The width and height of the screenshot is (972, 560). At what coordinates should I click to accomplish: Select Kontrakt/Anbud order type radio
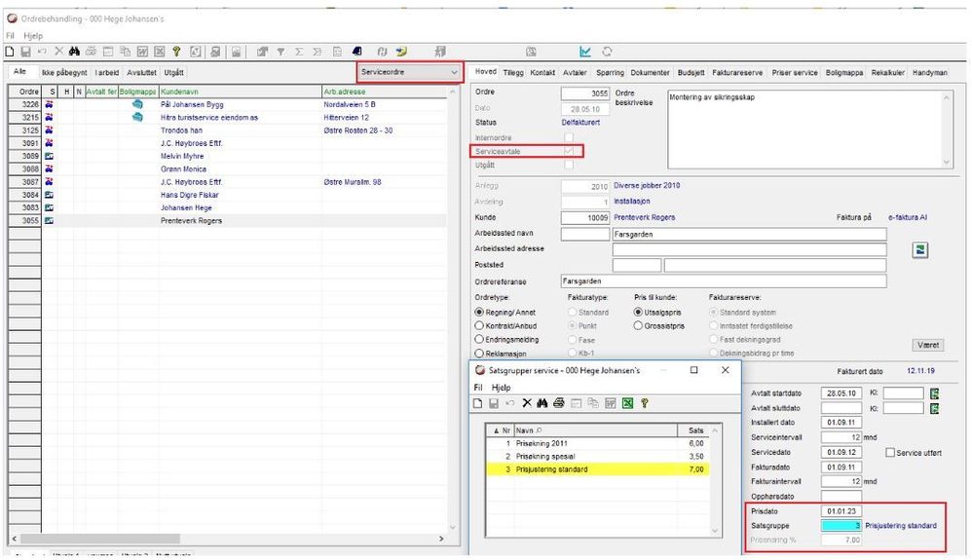tap(479, 325)
